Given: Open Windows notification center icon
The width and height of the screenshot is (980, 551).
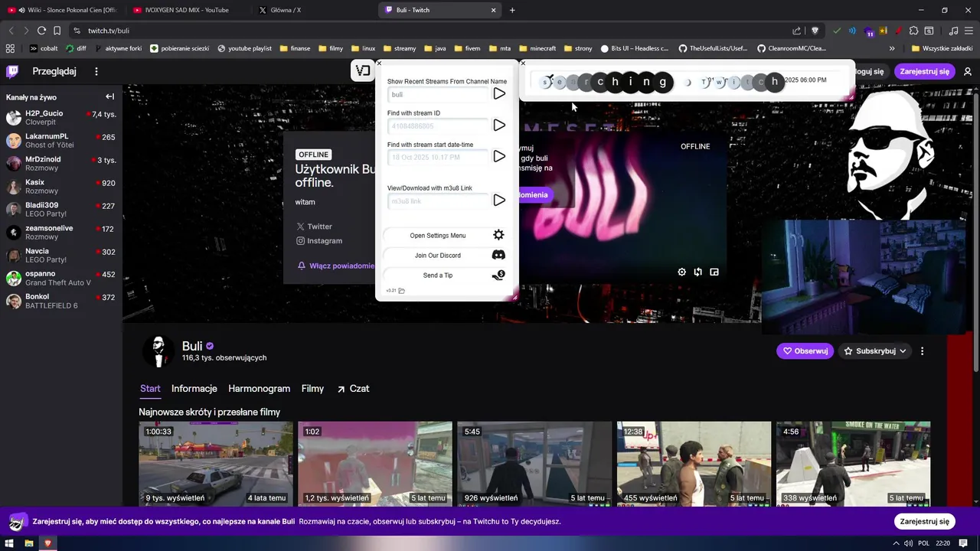Looking at the screenshot, I should point(965,543).
